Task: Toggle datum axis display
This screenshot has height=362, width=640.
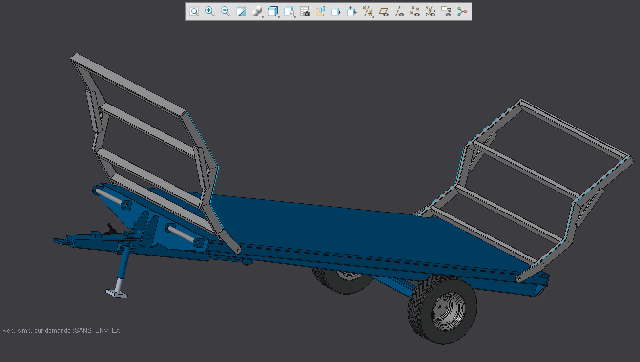Action: (x=399, y=11)
